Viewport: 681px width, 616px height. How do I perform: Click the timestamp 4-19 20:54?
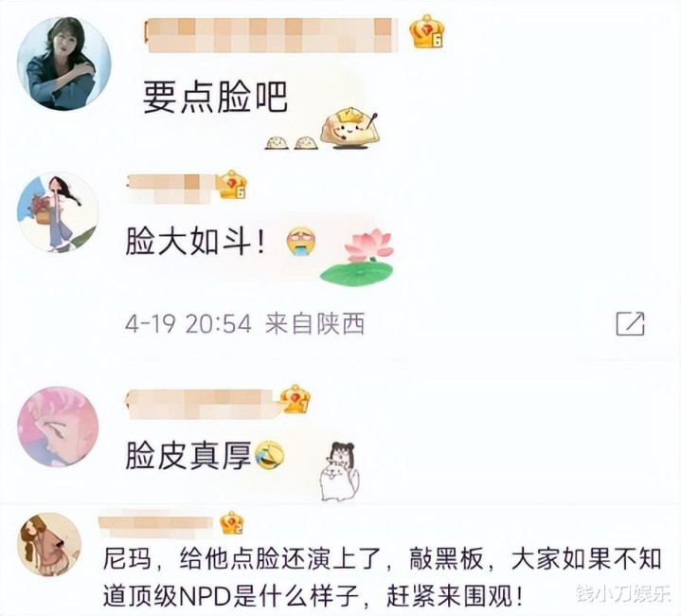pos(188,324)
